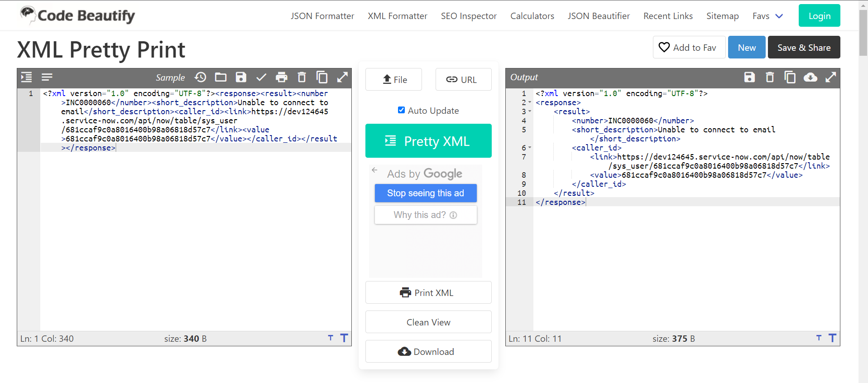Image resolution: width=868 pixels, height=383 pixels.
Task: Clear input with the trash icon
Action: (302, 77)
